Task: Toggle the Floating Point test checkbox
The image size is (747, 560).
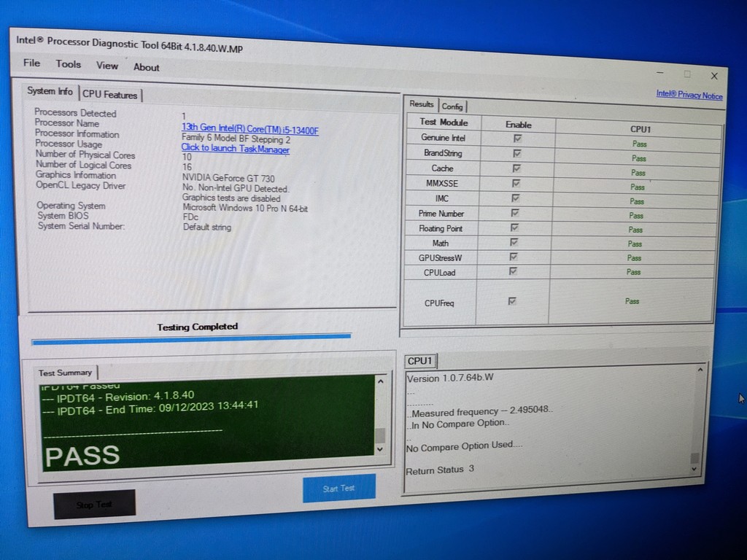Action: pos(514,227)
